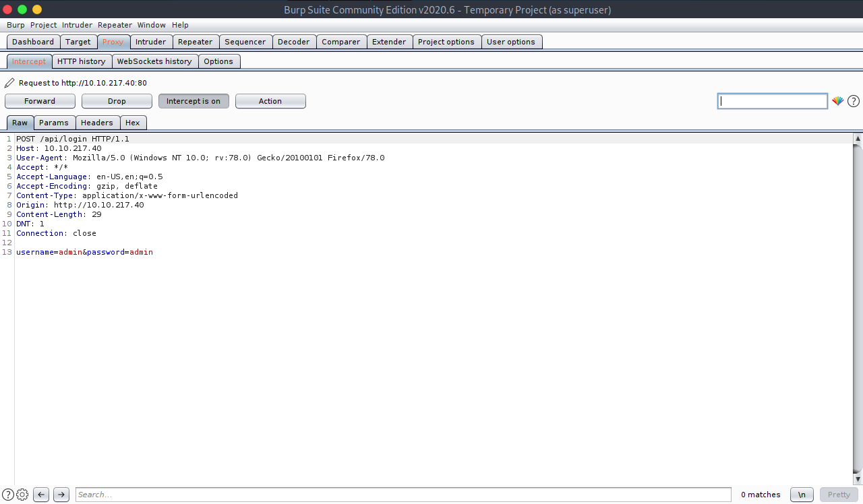Click the User-Agent header line

[200, 158]
